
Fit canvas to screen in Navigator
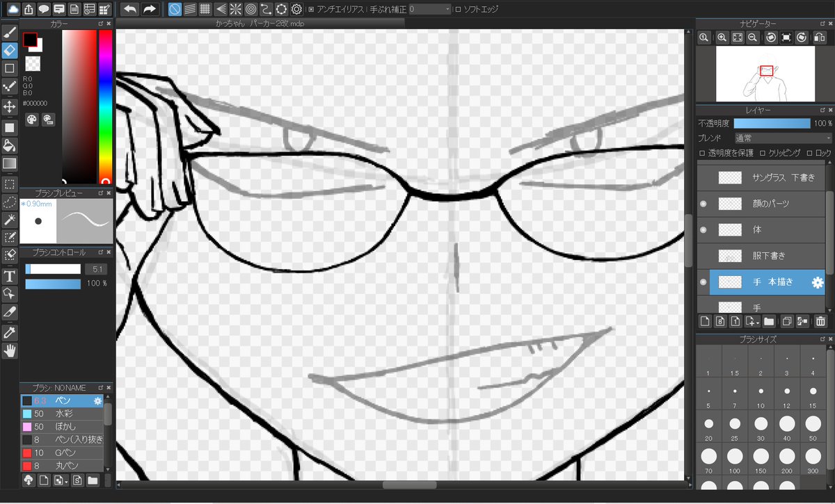pyautogui.click(x=738, y=38)
